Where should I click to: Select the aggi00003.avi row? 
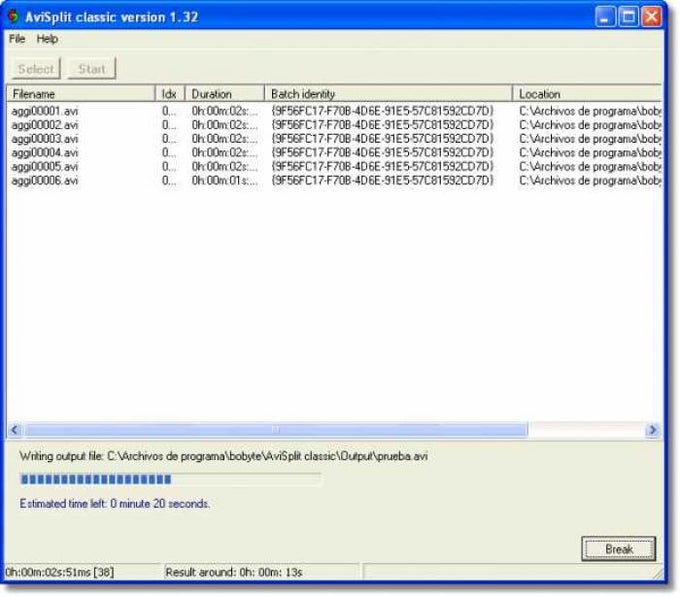pyautogui.click(x=334, y=139)
